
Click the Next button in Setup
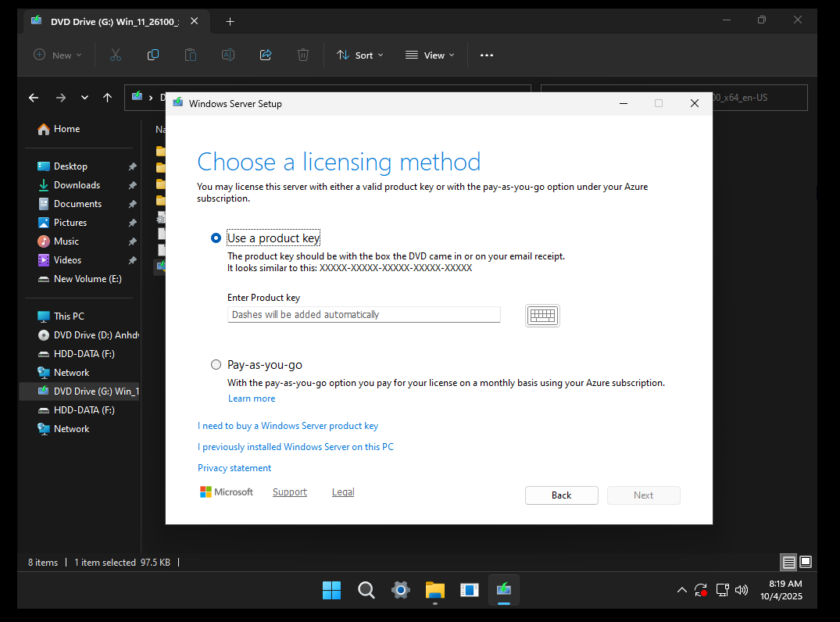643,495
